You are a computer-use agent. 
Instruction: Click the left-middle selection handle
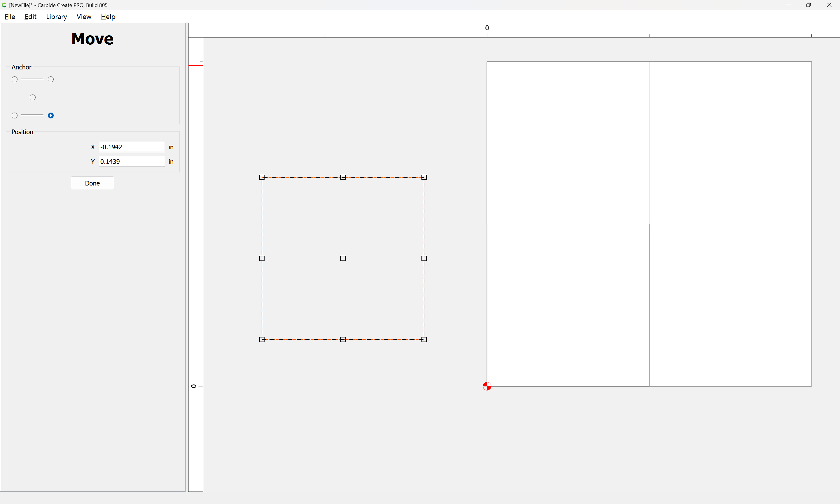[x=262, y=258]
